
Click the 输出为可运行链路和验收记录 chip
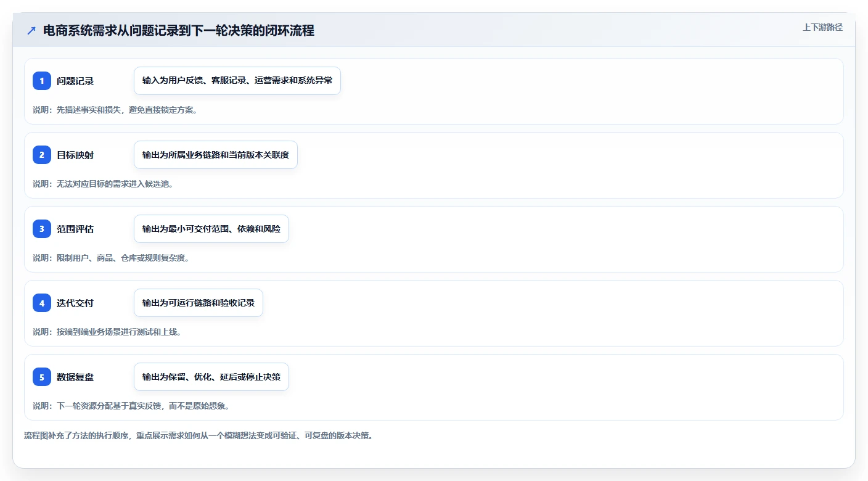(x=199, y=303)
